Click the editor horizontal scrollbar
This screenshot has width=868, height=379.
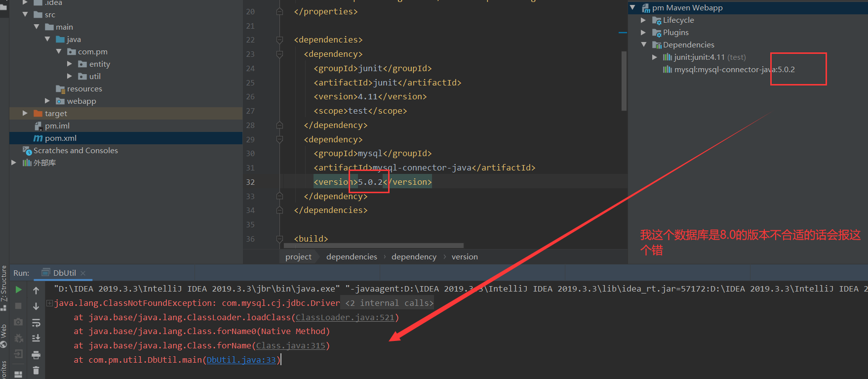[374, 246]
